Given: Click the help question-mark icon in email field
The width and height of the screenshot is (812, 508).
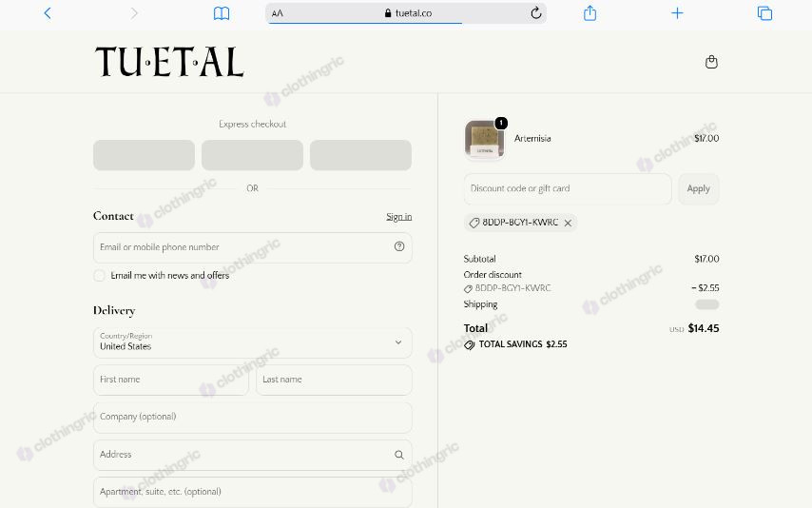Looking at the screenshot, I should [x=398, y=246].
